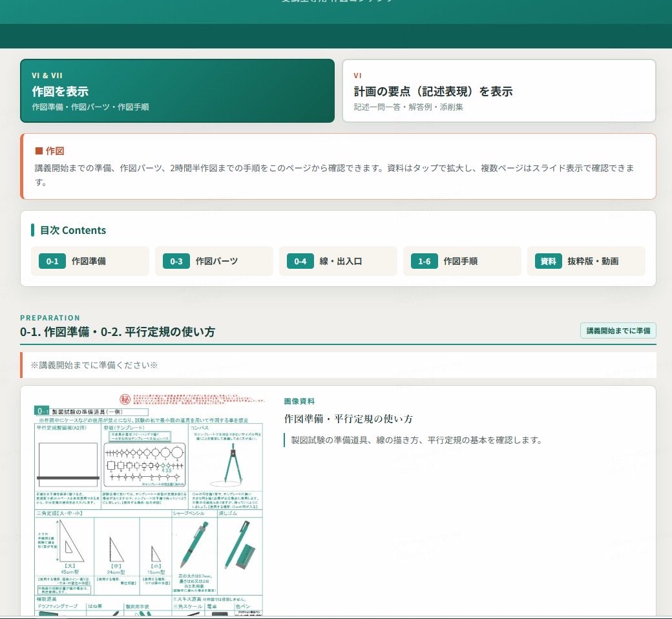This screenshot has height=619, width=672.
Task: Click the 講義開始までに準備 badge
Action: pos(618,331)
